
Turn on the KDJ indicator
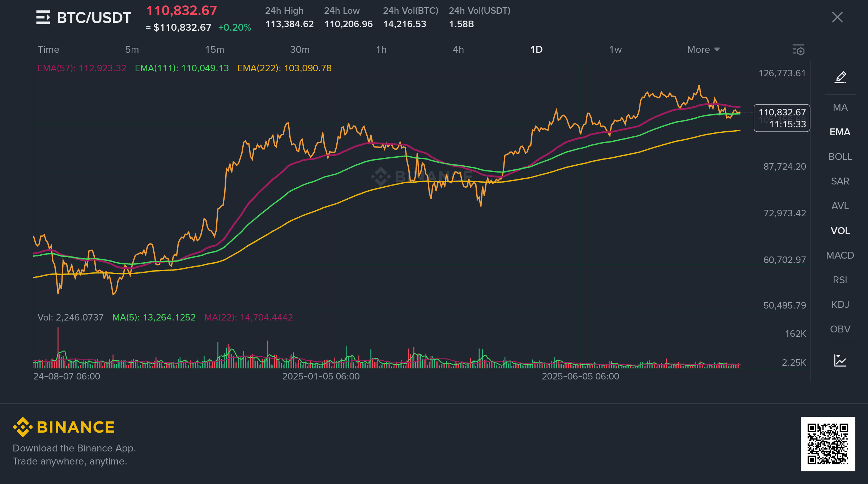(x=840, y=305)
